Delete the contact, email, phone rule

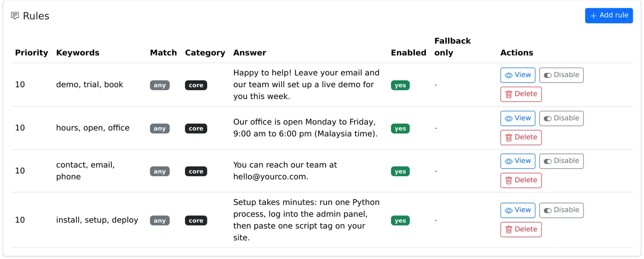pyautogui.click(x=521, y=180)
